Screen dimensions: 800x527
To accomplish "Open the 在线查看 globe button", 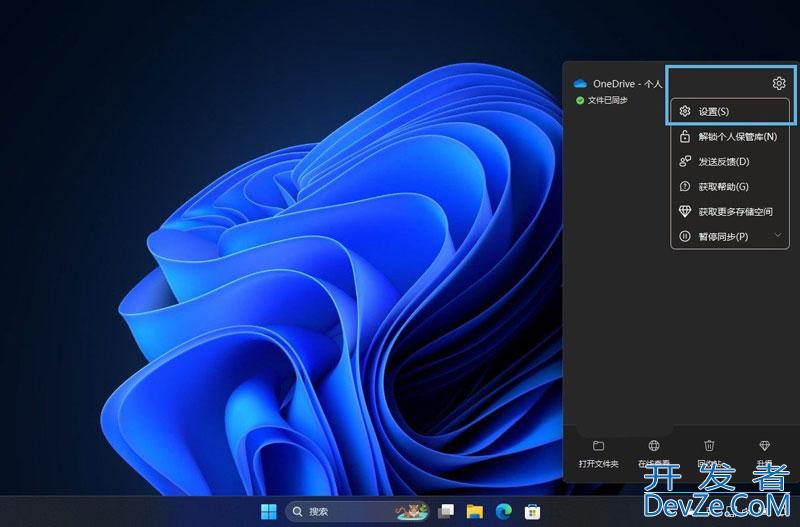I will pyautogui.click(x=654, y=454).
